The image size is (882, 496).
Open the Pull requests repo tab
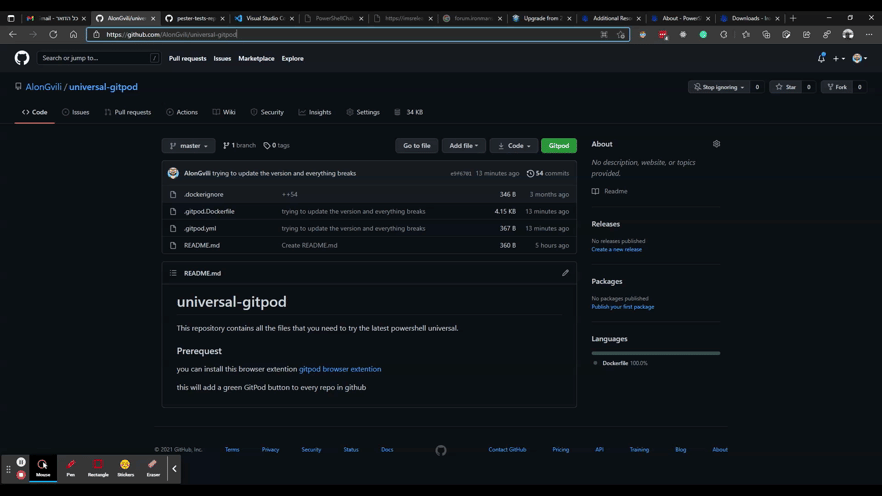pyautogui.click(x=128, y=112)
